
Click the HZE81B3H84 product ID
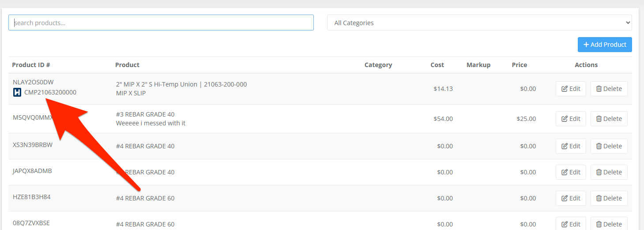32,197
